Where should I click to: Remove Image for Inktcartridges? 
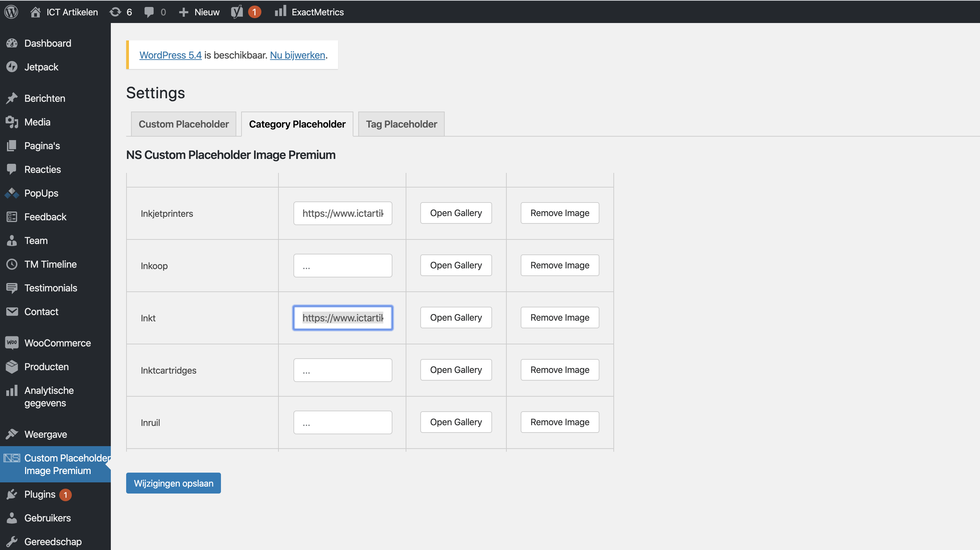coord(560,370)
